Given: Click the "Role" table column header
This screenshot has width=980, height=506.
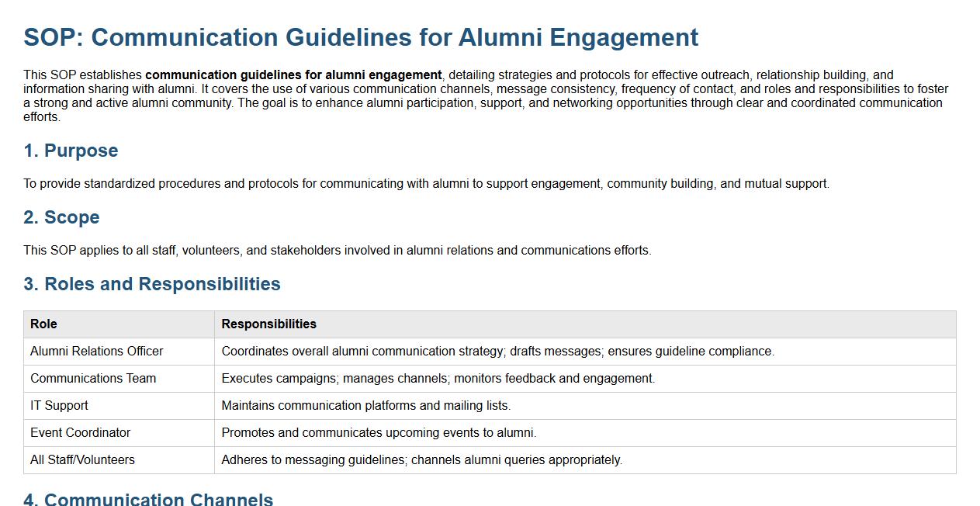Looking at the screenshot, I should [x=43, y=324].
